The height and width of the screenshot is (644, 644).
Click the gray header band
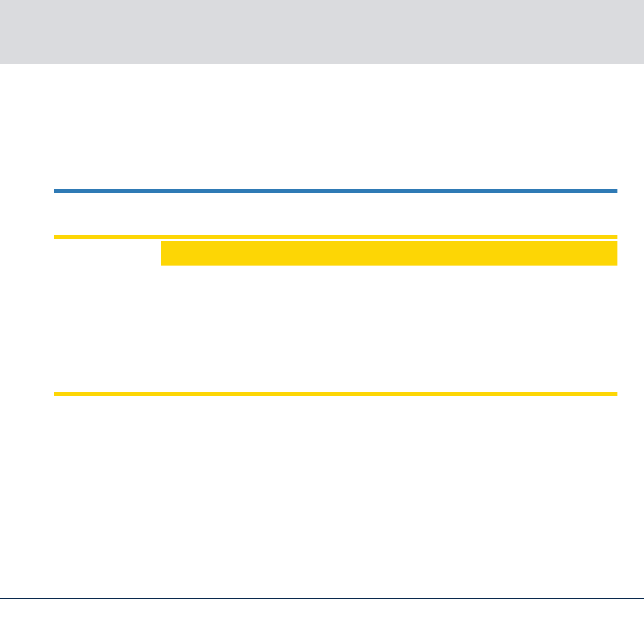pyautogui.click(x=322, y=32)
